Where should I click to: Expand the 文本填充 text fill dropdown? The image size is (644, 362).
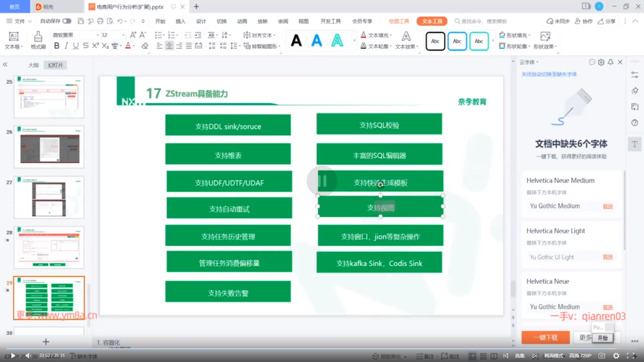tap(391, 35)
